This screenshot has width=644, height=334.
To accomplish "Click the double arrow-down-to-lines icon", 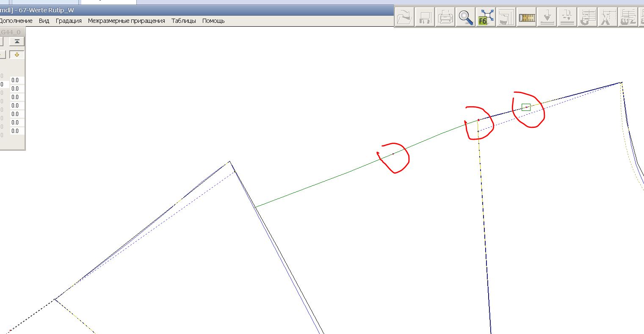I will pos(567,18).
